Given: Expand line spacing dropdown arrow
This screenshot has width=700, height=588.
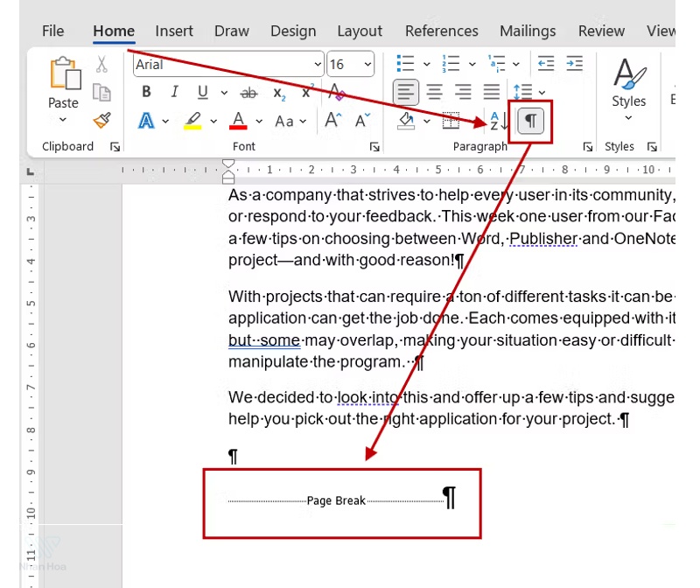Looking at the screenshot, I should (x=542, y=93).
